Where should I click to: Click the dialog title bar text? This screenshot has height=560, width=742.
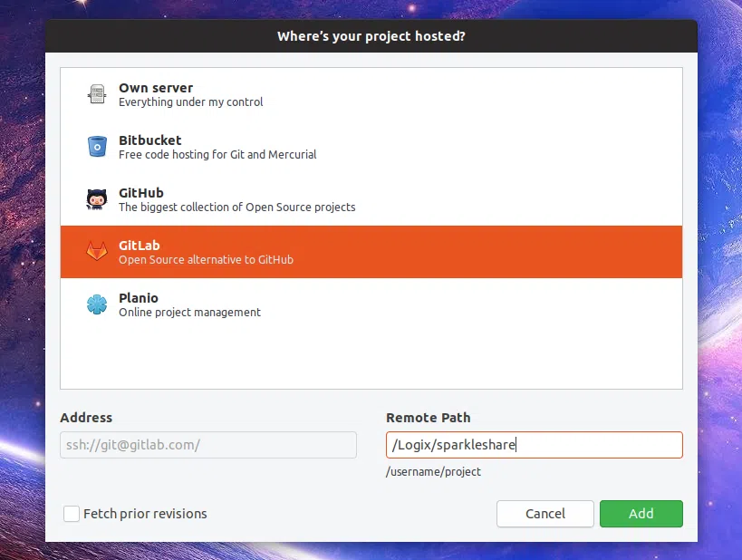click(371, 35)
